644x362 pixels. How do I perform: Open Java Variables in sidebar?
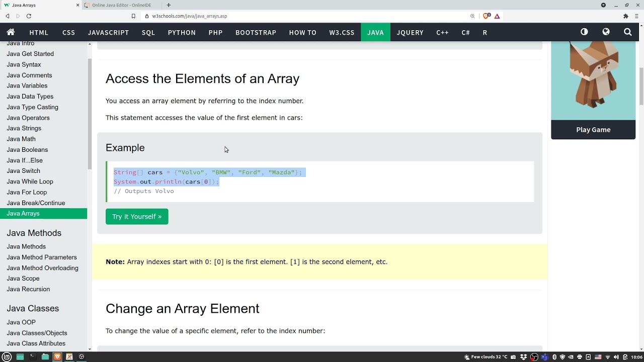click(27, 86)
